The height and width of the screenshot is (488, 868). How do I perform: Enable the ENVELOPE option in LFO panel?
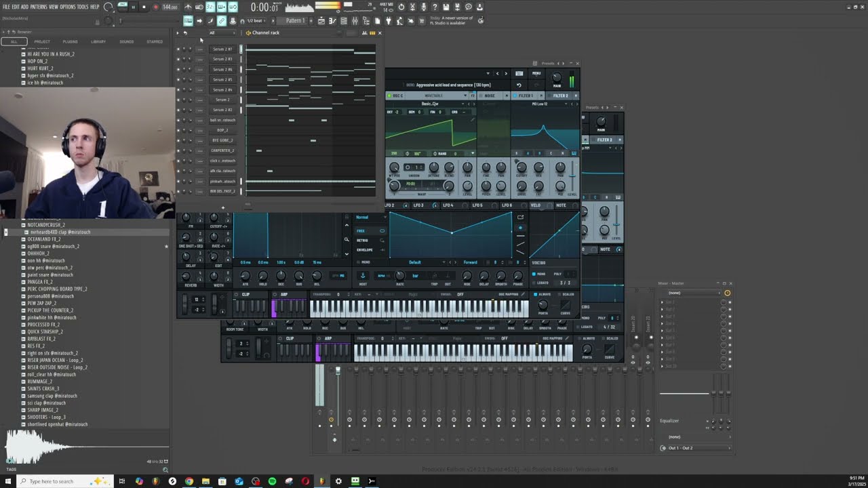pos(372,250)
